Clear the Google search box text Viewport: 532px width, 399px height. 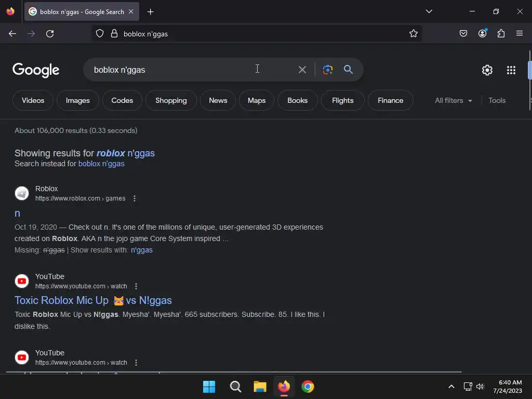click(x=302, y=70)
